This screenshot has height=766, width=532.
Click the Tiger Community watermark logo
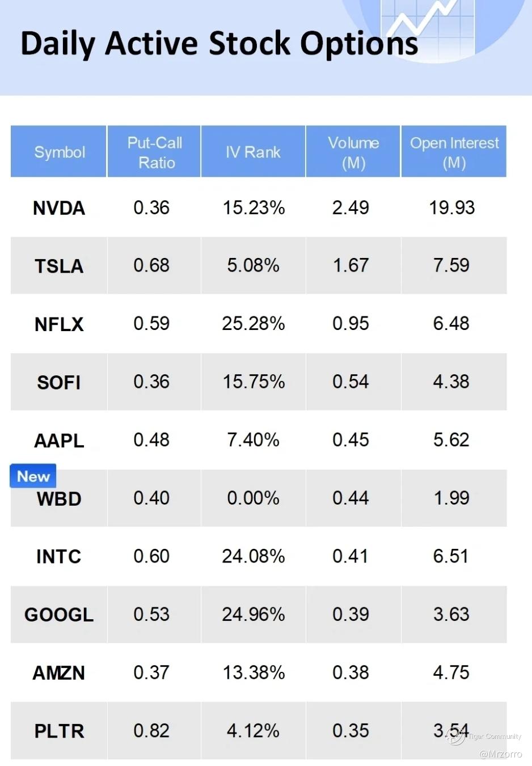455,736
